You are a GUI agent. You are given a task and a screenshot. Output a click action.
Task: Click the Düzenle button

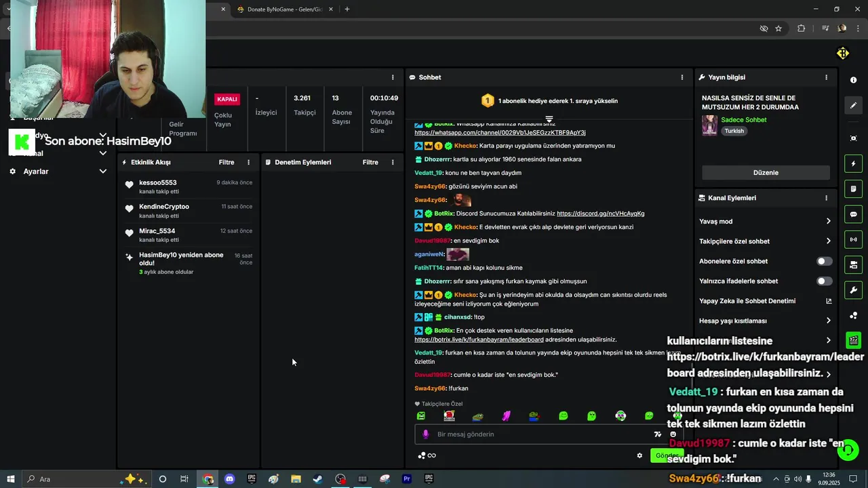coord(766,173)
